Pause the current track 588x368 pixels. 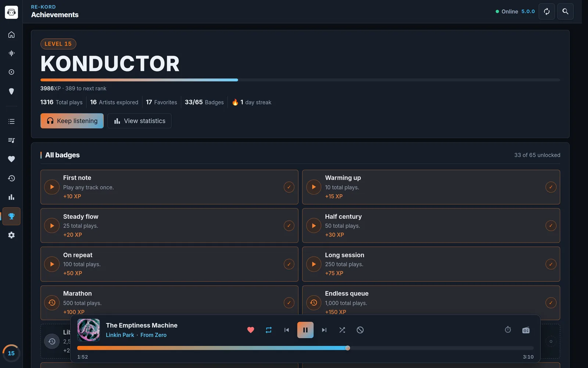(305, 330)
